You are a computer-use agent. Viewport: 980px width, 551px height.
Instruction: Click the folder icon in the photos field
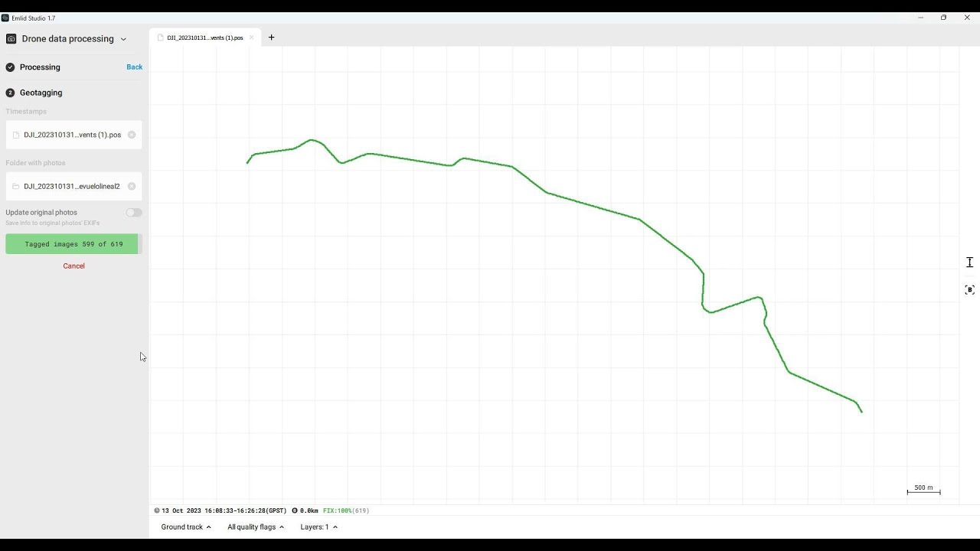pos(15,186)
